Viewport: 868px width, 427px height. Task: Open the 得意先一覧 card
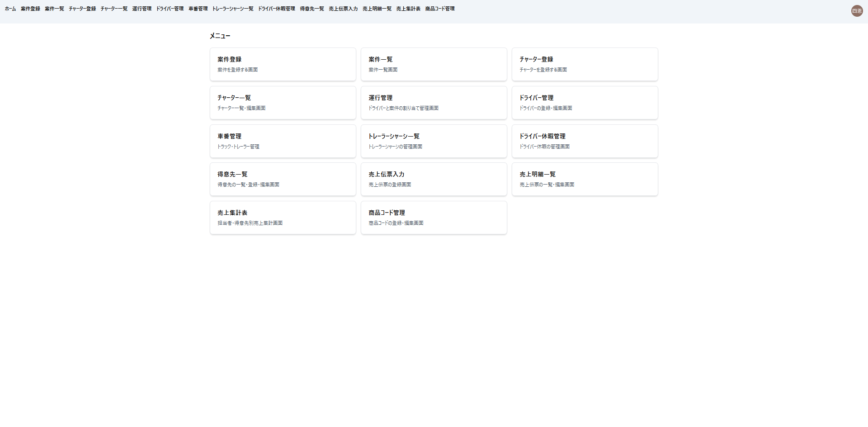[x=283, y=179]
